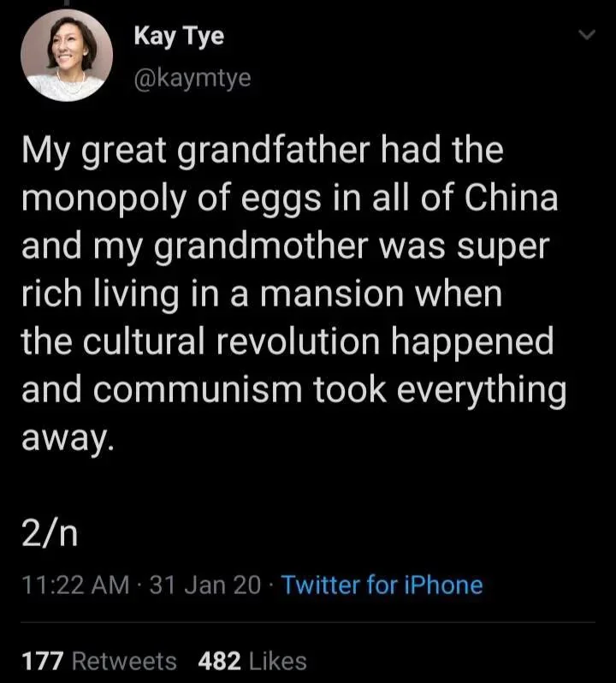Image resolution: width=616 pixels, height=683 pixels.
Task: Open Kay Tye's profile photo
Action: coord(67,56)
